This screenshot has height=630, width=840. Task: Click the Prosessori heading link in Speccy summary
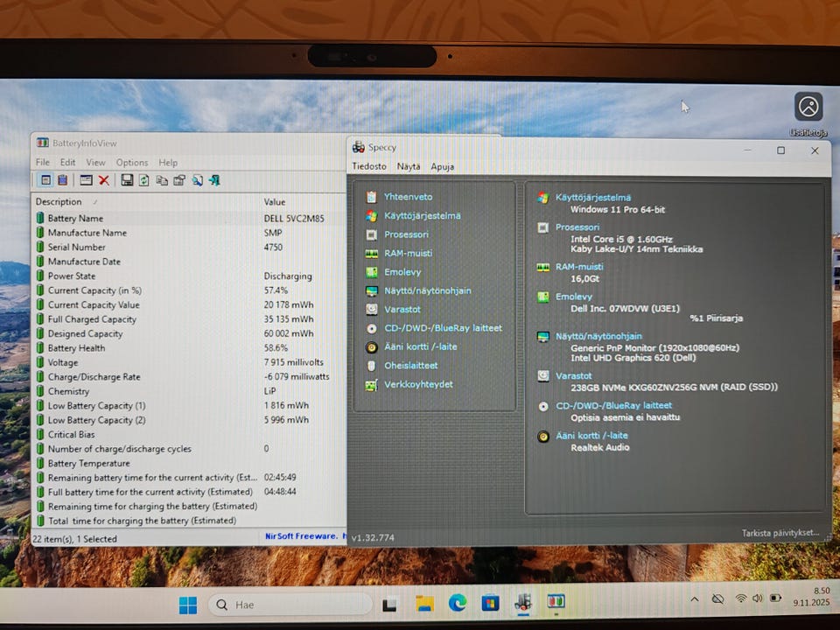pyautogui.click(x=577, y=227)
